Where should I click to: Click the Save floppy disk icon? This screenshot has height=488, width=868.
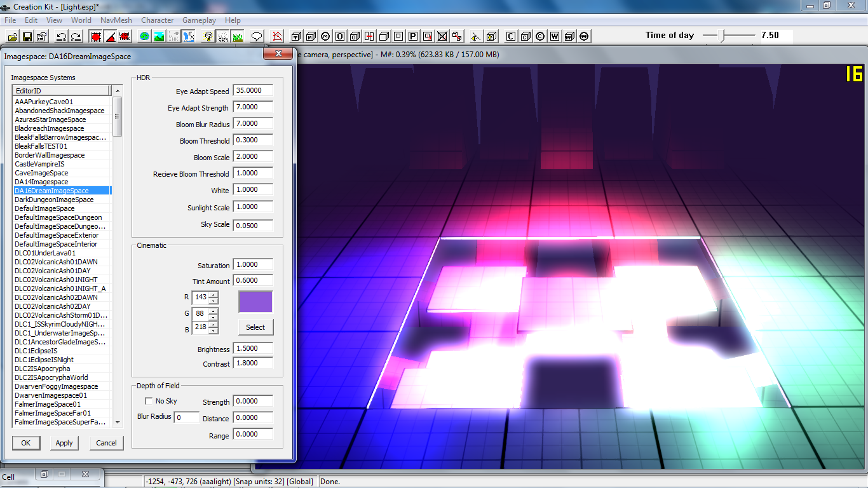click(x=27, y=36)
